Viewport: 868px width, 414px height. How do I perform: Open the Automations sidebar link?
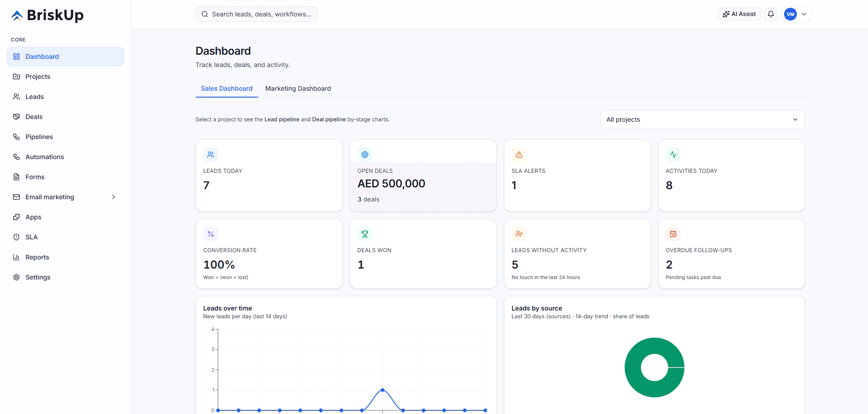click(65, 157)
